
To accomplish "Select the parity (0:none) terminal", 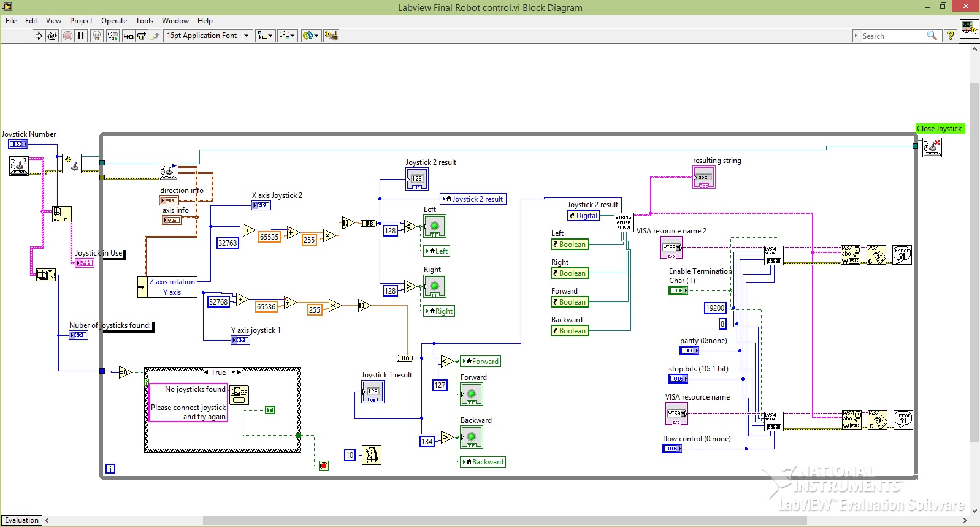I will (x=689, y=351).
